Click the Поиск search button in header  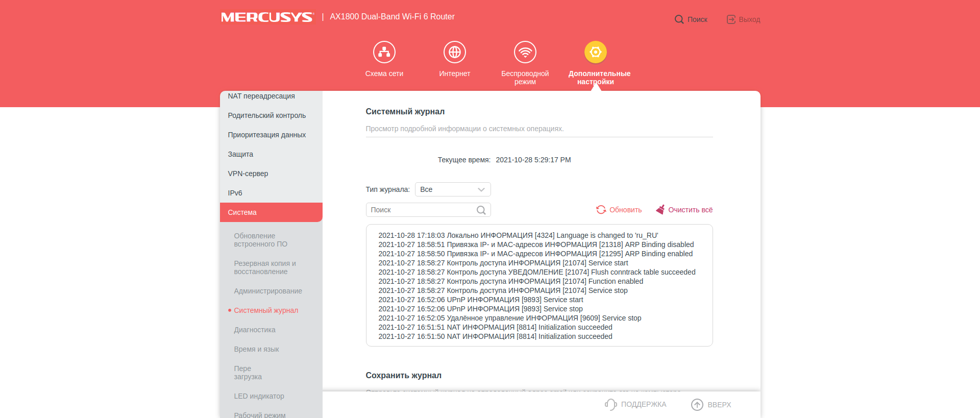[x=691, y=19]
